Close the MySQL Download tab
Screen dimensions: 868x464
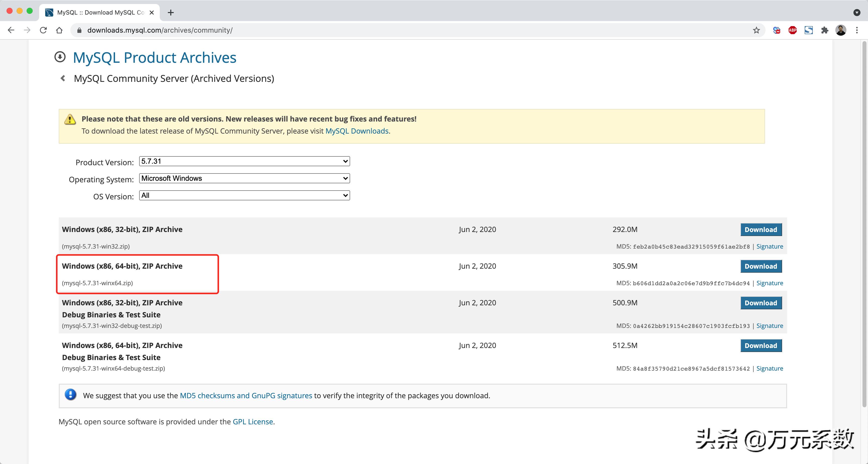pos(152,13)
